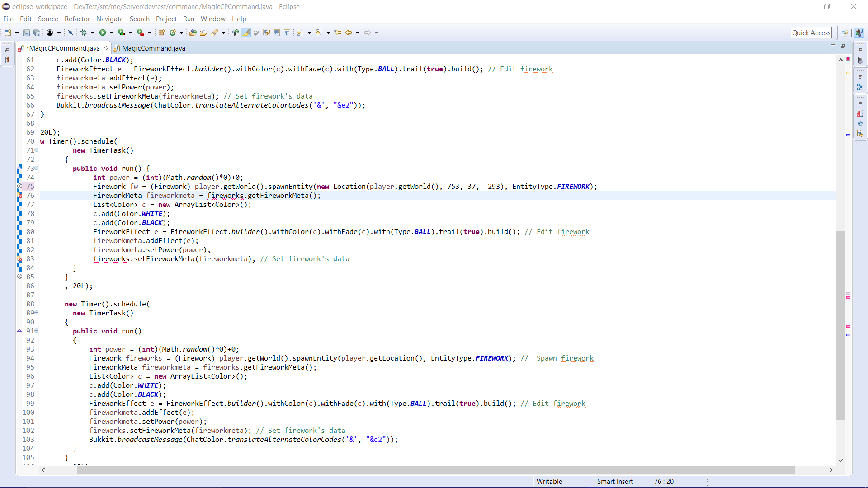The height and width of the screenshot is (488, 868).
Task: Click the red error indicator in overview ruler
Action: click(848, 59)
